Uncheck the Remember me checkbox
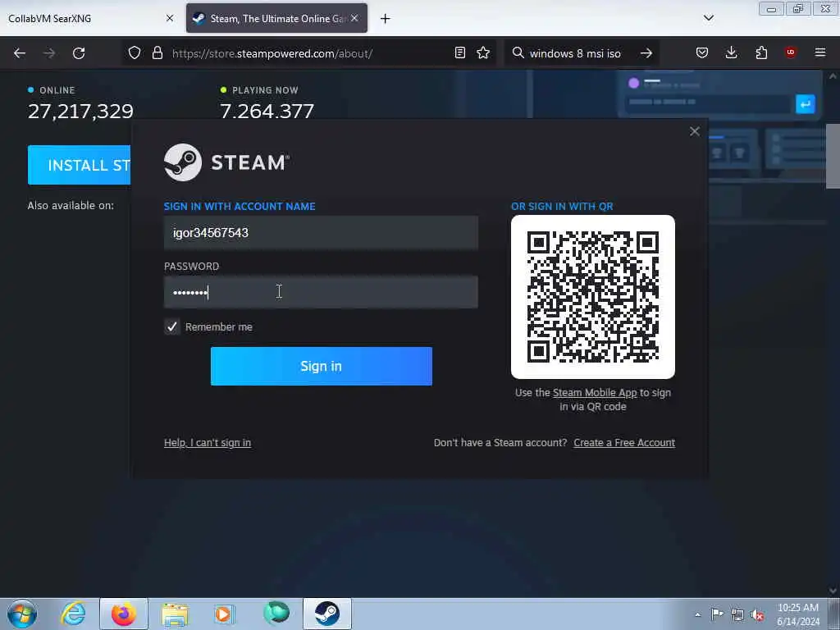 (x=172, y=326)
